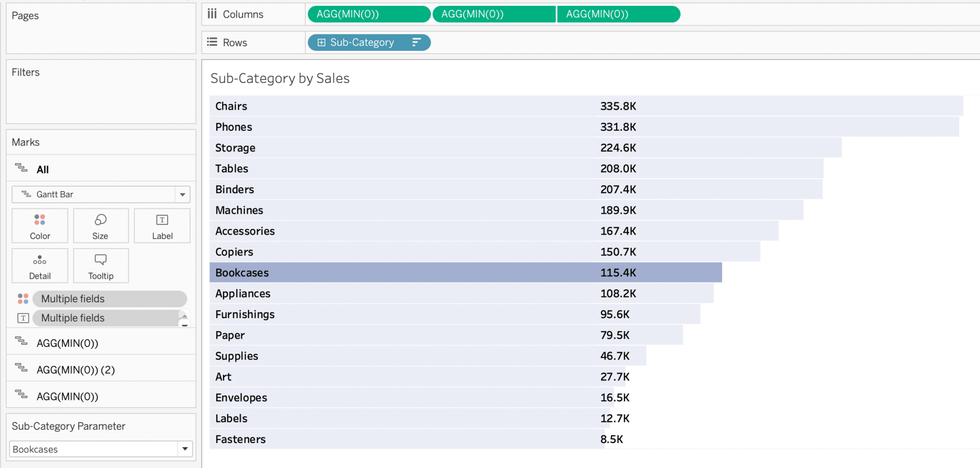Select the All tab in the Marks card
Image resolution: width=980 pixels, height=468 pixels.
(43, 169)
